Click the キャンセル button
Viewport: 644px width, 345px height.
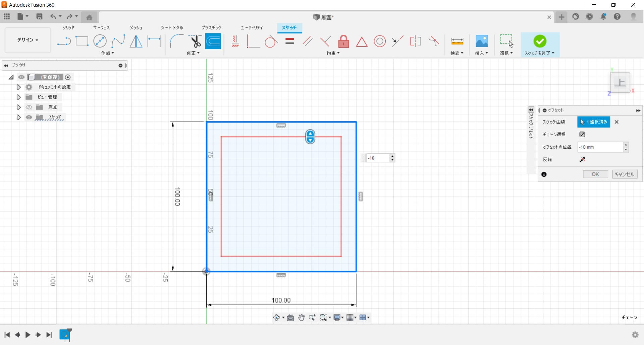(x=625, y=174)
